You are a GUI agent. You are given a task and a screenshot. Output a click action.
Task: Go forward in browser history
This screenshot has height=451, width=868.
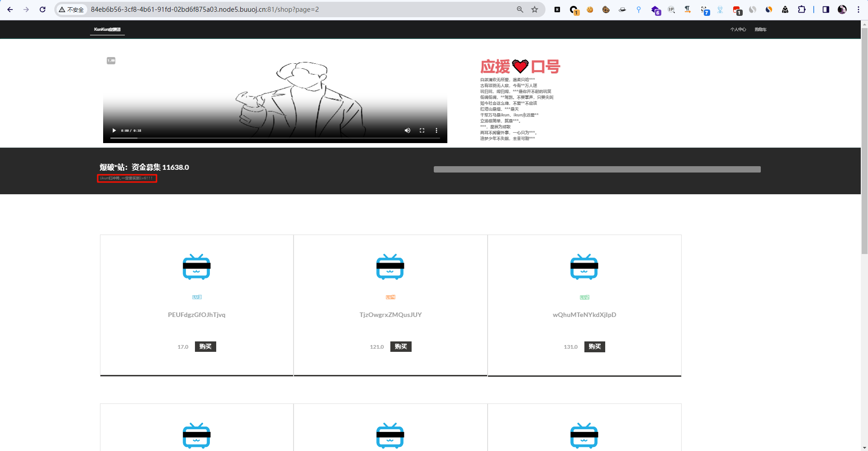[26, 10]
